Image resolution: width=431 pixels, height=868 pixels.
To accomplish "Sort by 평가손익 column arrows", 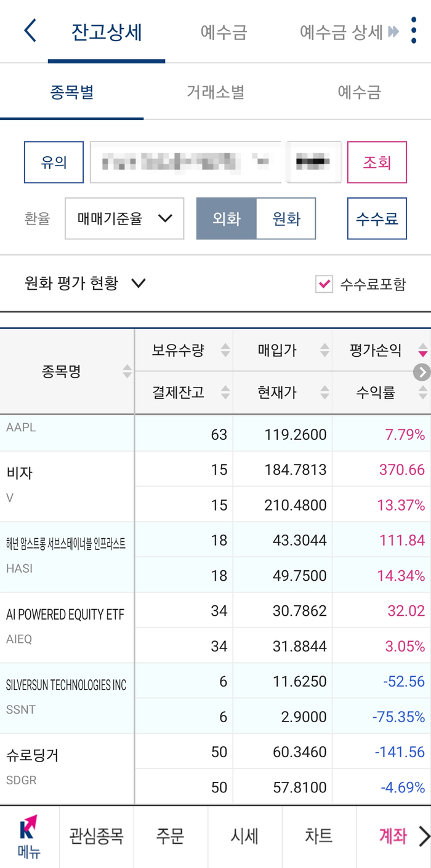I will coord(422,351).
